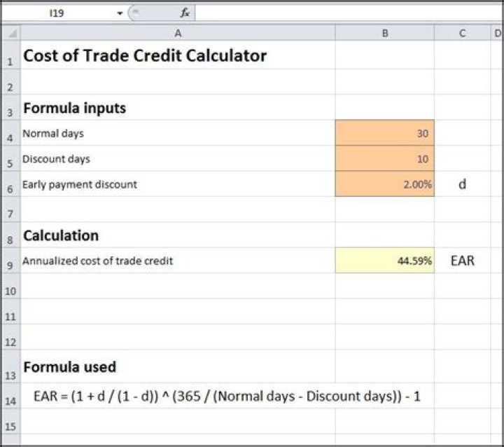504x447 pixels.
Task: Click the Normal days value cell 30
Action: coord(384,133)
